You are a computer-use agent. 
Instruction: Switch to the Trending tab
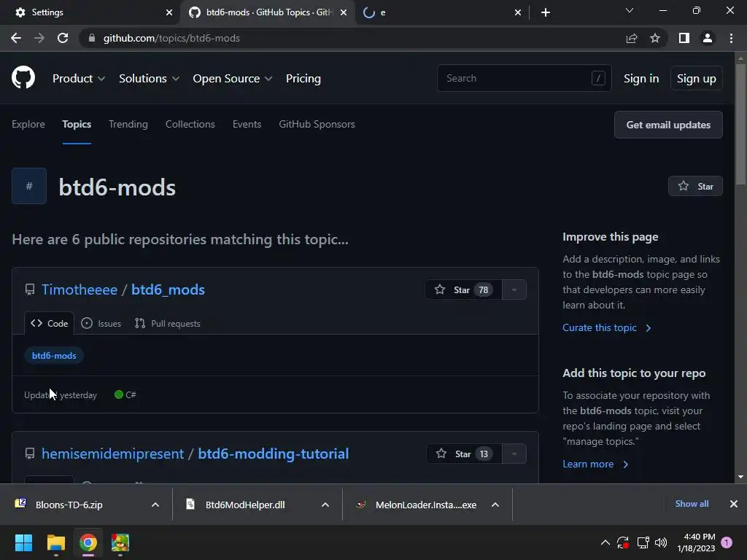point(128,124)
